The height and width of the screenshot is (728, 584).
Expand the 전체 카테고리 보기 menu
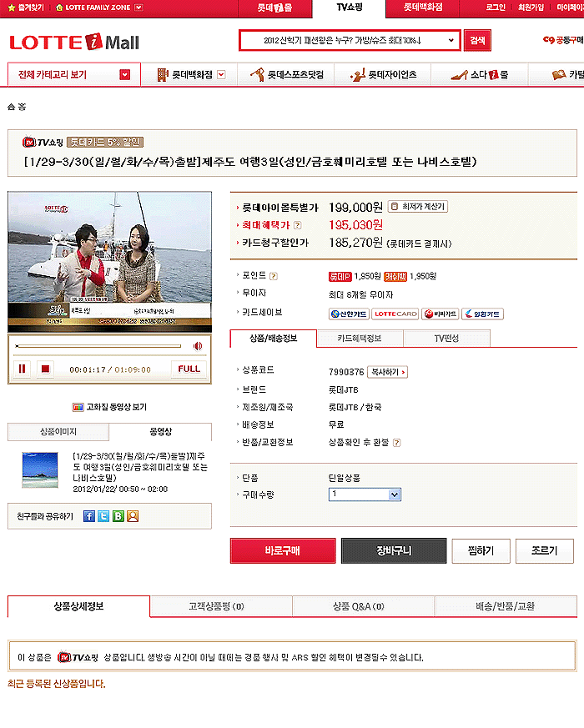click(x=74, y=75)
